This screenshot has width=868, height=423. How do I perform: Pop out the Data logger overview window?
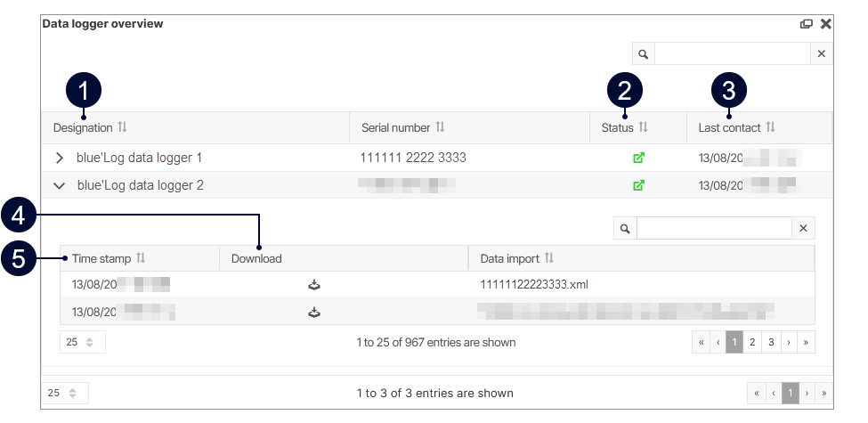(x=806, y=24)
